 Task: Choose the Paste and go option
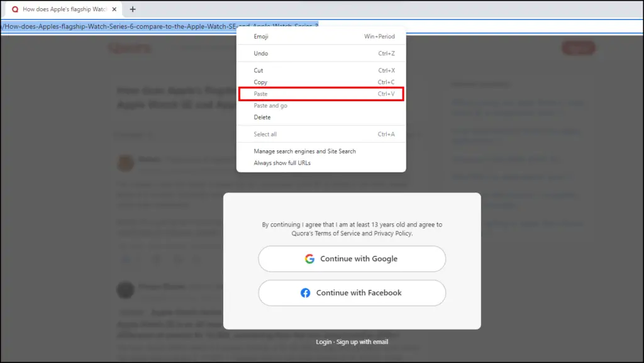[x=321, y=106]
